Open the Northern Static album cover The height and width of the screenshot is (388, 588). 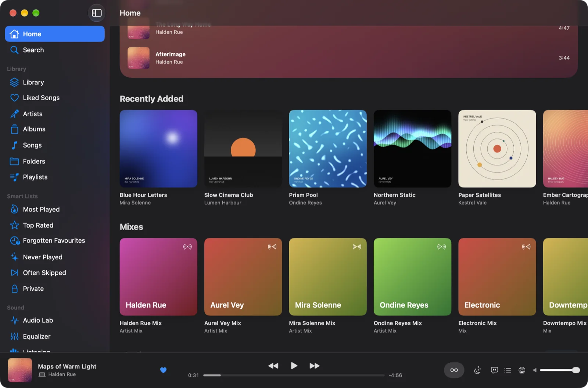pos(412,149)
